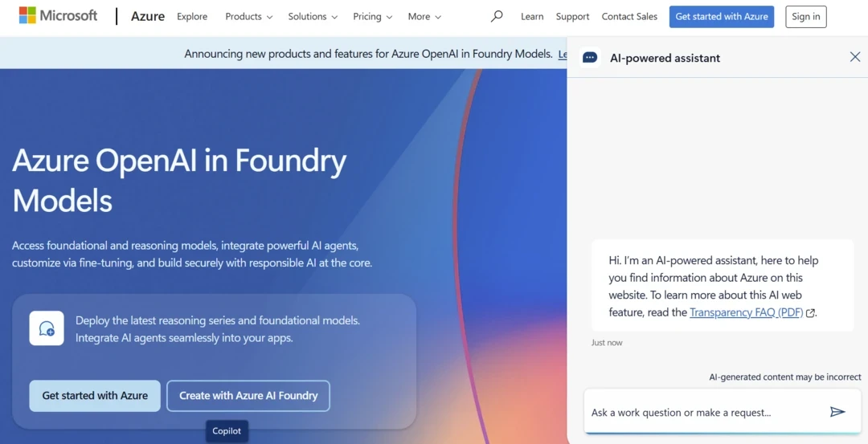
Task: Expand the Solutions dropdown menu
Action: tap(313, 16)
